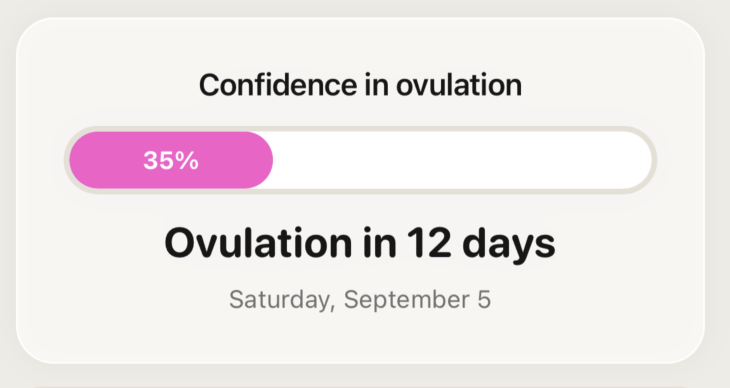Open the "Saturday, September 5" date text
Image resolution: width=730 pixels, height=388 pixels.
[360, 300]
